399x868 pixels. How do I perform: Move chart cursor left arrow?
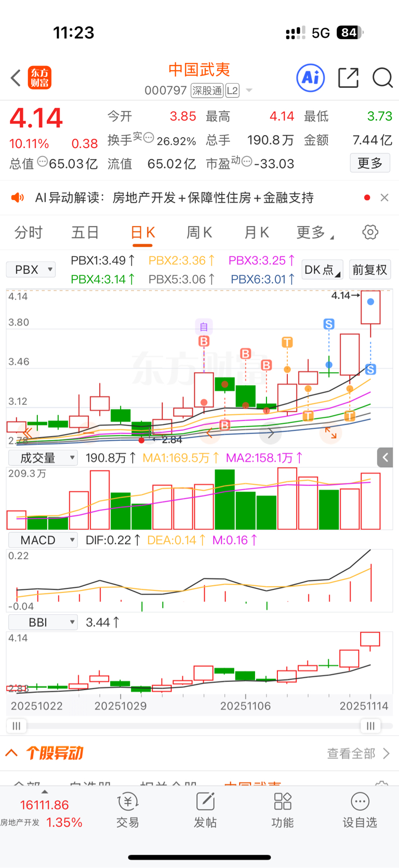coord(209,432)
